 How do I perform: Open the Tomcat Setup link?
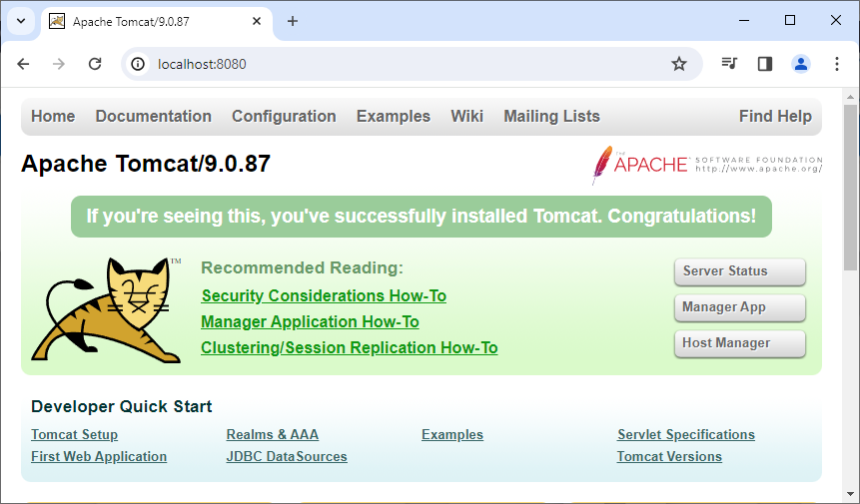(75, 434)
